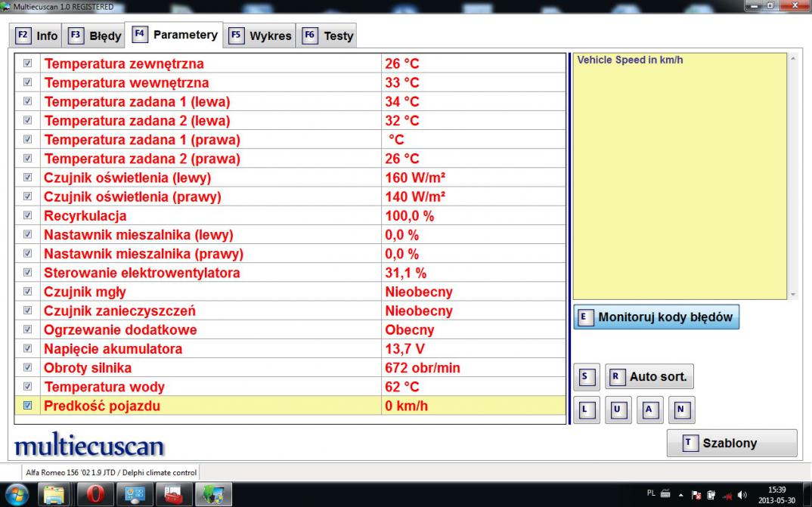Click the '672 obr/min' value
The width and height of the screenshot is (812, 507).
click(423, 368)
